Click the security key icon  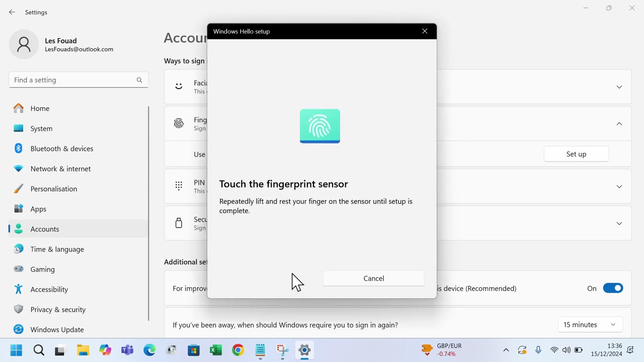pos(179,223)
